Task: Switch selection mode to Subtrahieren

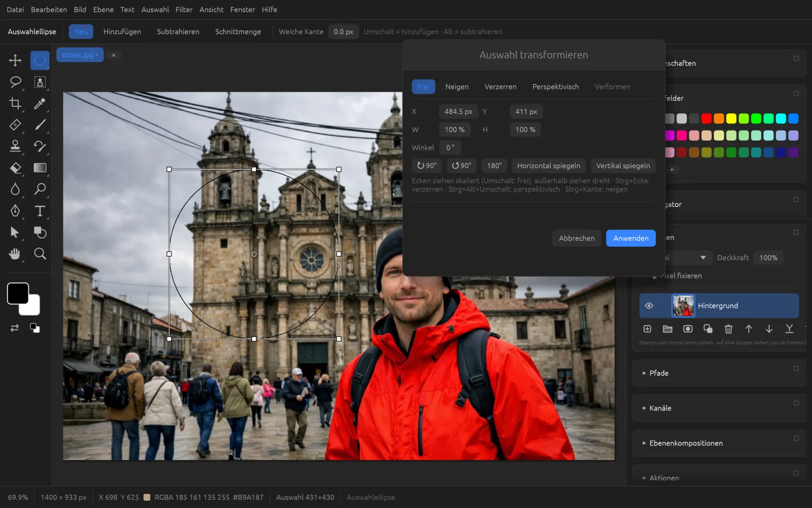Action: tap(178, 31)
